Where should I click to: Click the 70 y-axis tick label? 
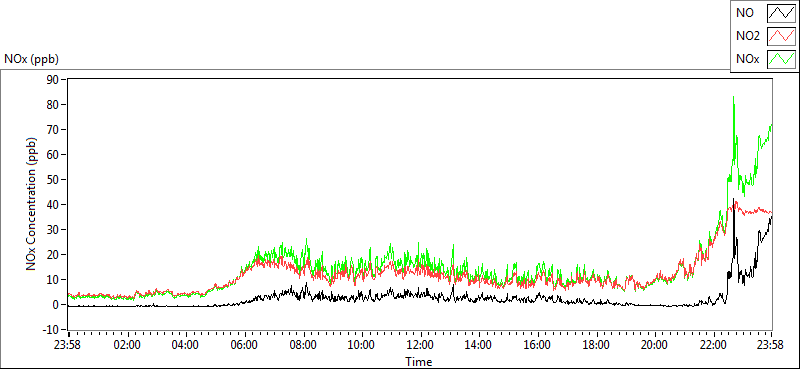54,129
